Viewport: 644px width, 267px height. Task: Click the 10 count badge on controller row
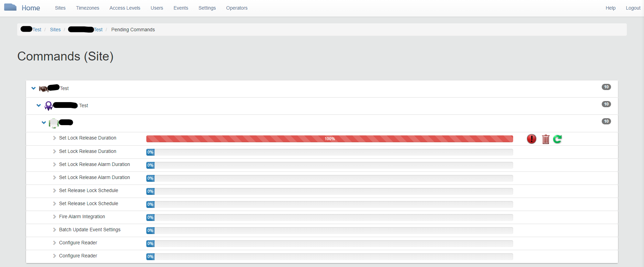click(606, 121)
